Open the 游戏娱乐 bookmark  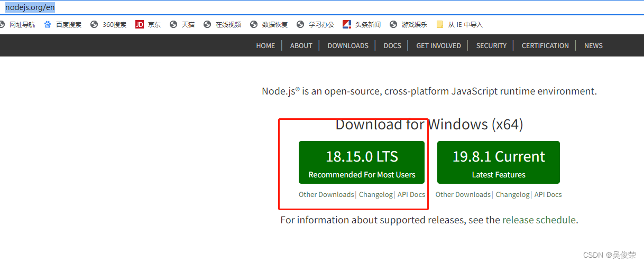click(415, 24)
